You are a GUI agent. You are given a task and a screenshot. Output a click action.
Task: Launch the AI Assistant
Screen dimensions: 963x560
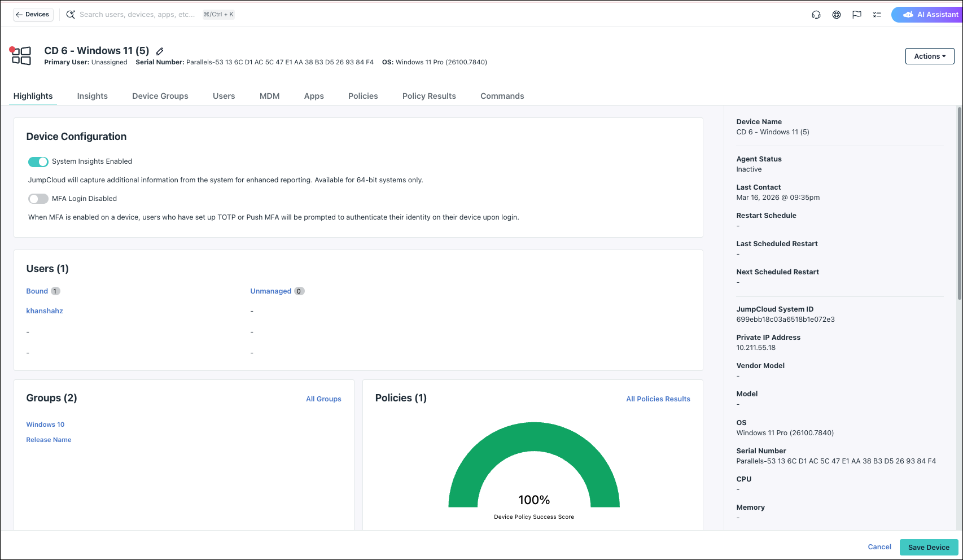point(927,15)
